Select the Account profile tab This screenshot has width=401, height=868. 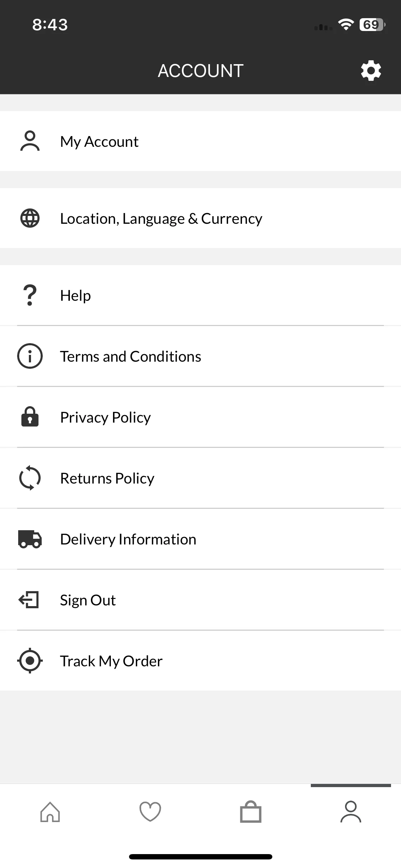point(351,812)
